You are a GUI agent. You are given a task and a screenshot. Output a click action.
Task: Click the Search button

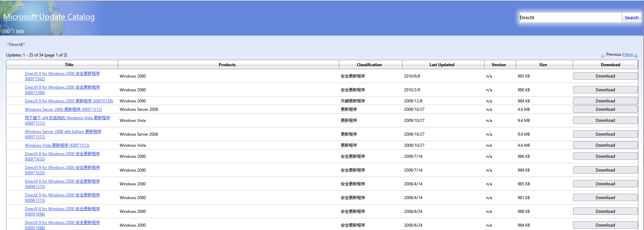[631, 17]
